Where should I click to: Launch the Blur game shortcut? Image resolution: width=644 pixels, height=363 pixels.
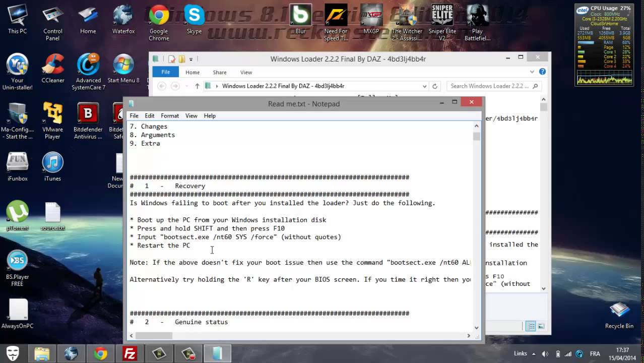pos(300,20)
